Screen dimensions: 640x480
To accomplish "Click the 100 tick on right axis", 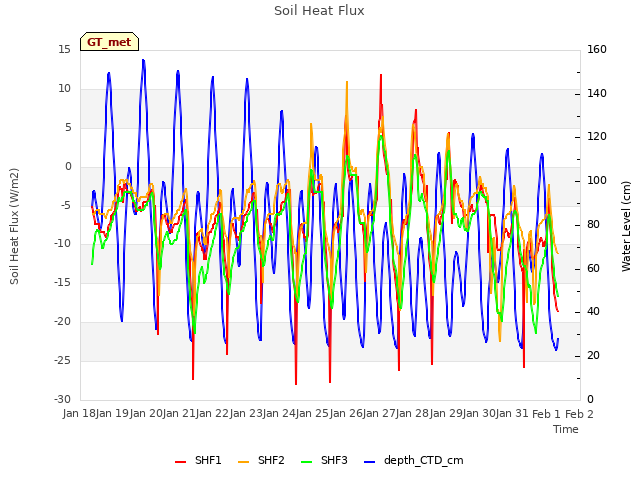I will point(597,181).
